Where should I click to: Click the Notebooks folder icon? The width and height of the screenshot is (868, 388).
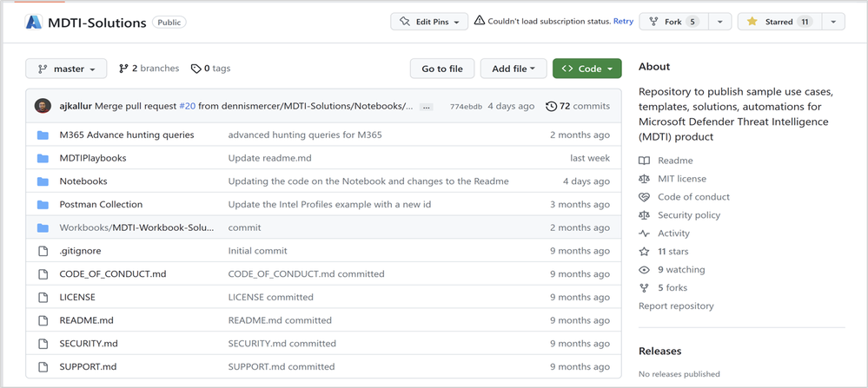click(43, 181)
